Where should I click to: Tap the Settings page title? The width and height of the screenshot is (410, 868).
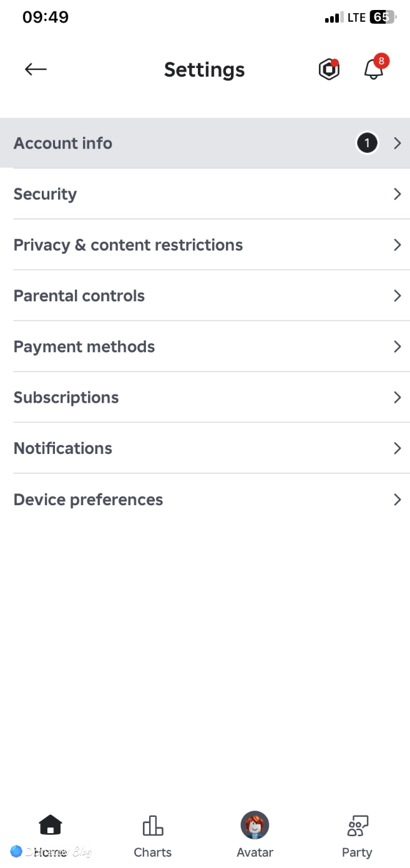(205, 70)
